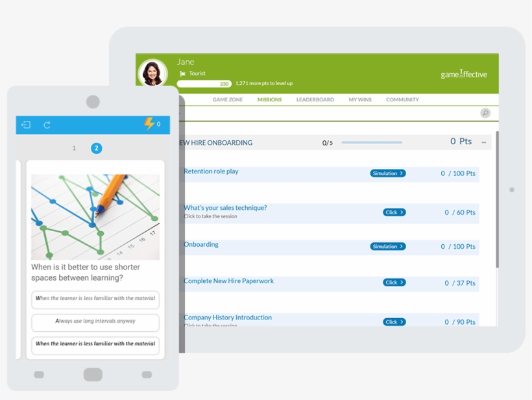
Task: Click the button for What's your sales technique
Action: pyautogui.click(x=394, y=212)
